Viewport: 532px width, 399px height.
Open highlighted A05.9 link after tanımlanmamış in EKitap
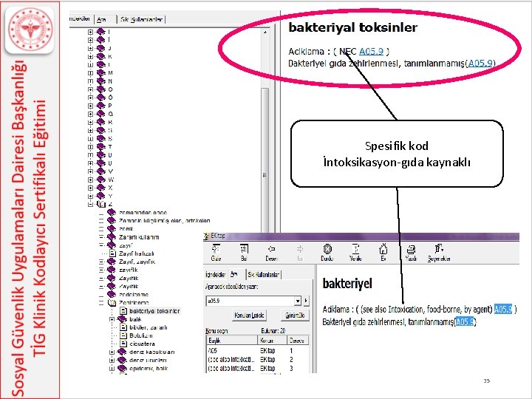[464, 321]
